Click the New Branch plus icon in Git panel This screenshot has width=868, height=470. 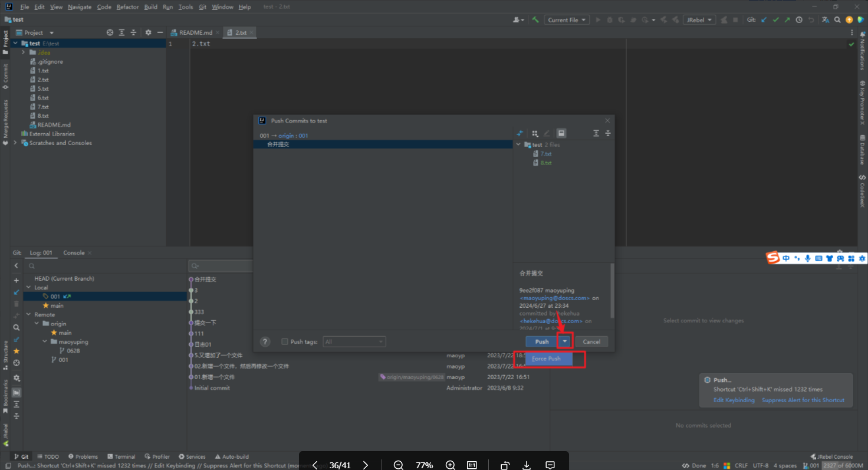pos(17,281)
